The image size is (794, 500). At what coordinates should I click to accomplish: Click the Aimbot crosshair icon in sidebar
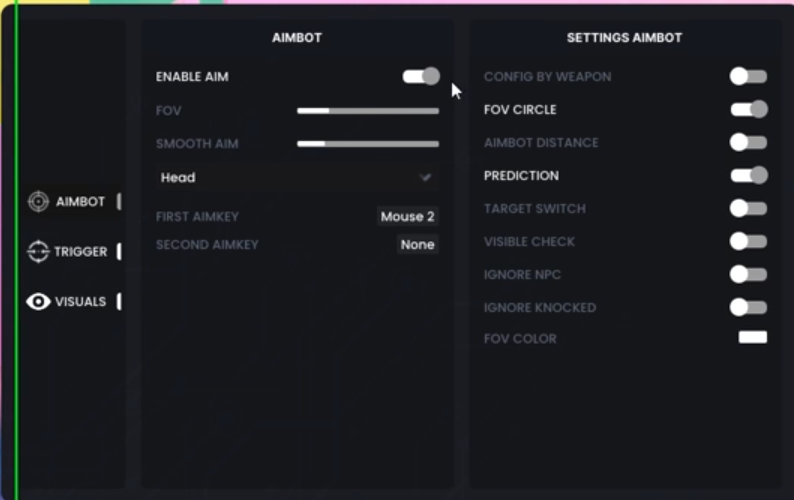pyautogui.click(x=38, y=202)
